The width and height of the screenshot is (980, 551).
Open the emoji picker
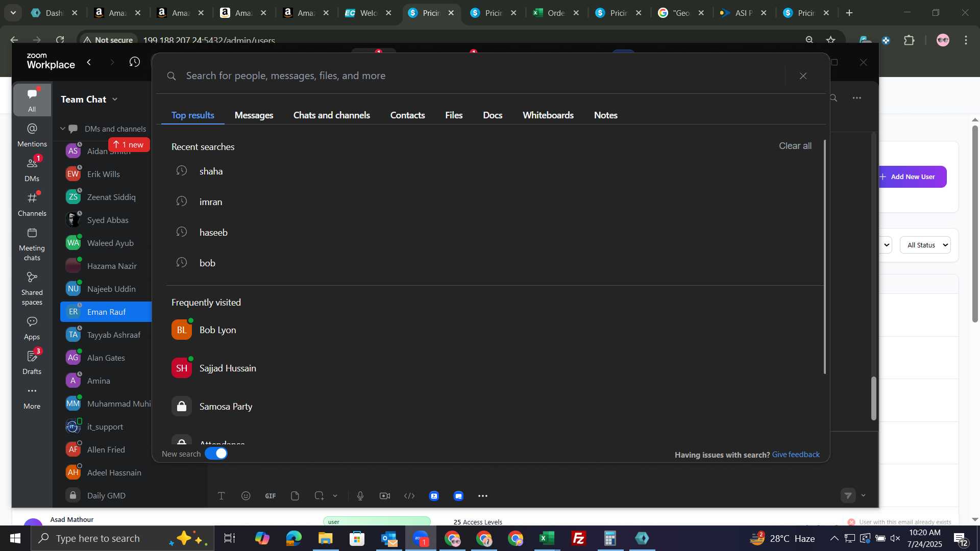tap(246, 496)
